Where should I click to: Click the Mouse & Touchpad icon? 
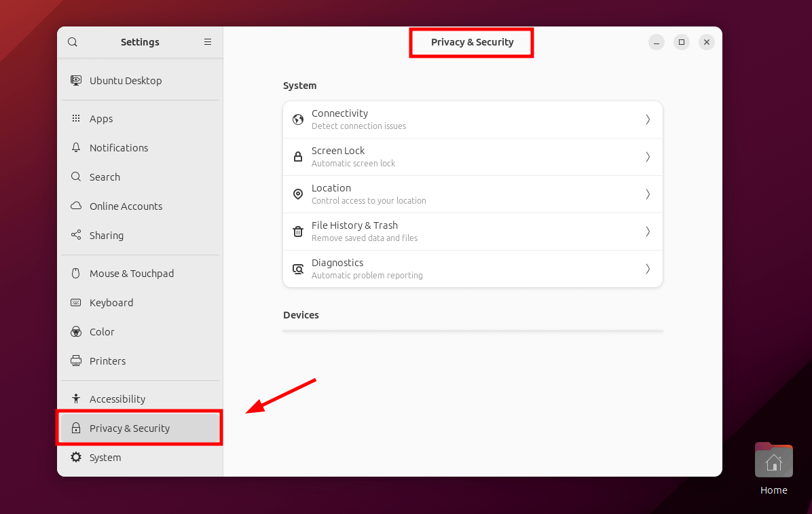76,273
